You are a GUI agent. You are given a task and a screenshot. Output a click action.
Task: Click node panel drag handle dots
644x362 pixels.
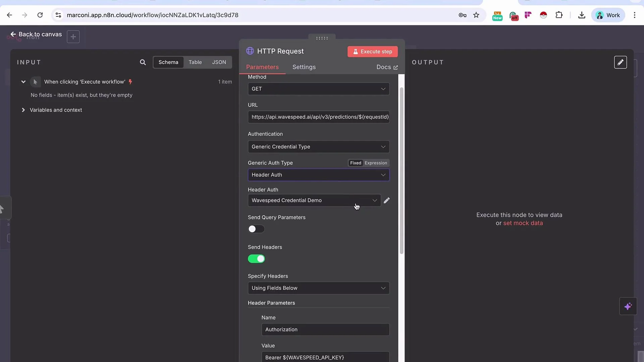coord(322,38)
